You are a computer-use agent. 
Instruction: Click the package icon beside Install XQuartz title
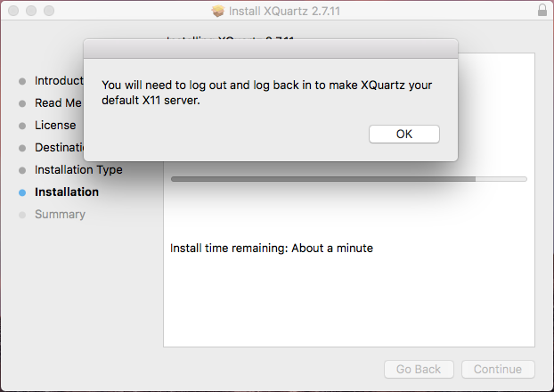point(217,11)
